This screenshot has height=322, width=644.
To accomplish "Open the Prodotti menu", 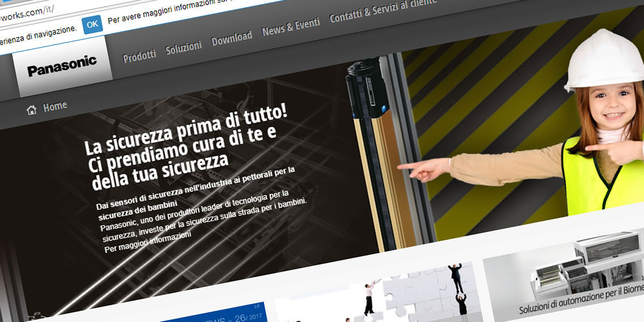I will click(140, 55).
